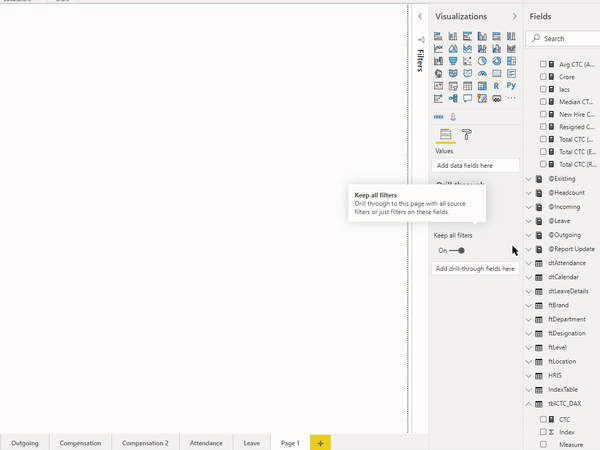
Task: Expand the @Outgoing table
Action: pyautogui.click(x=529, y=235)
